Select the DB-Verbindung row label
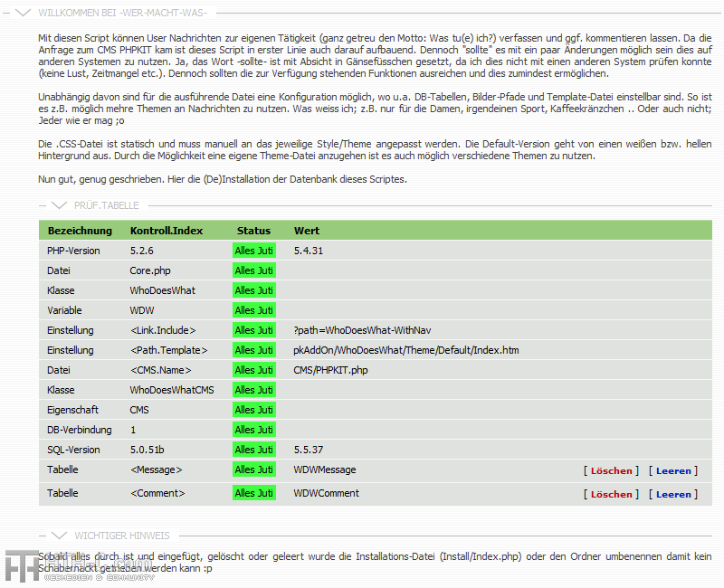724x588 pixels. pos(80,429)
